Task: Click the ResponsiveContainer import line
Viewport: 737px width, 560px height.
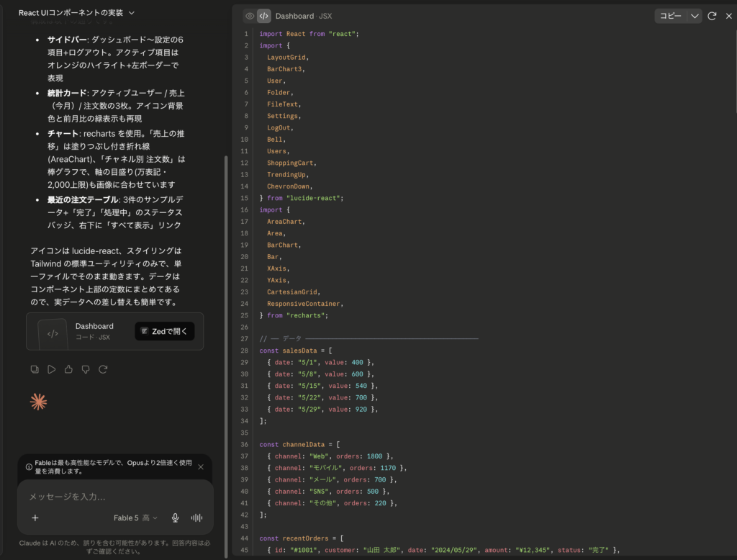Action: [x=305, y=304]
